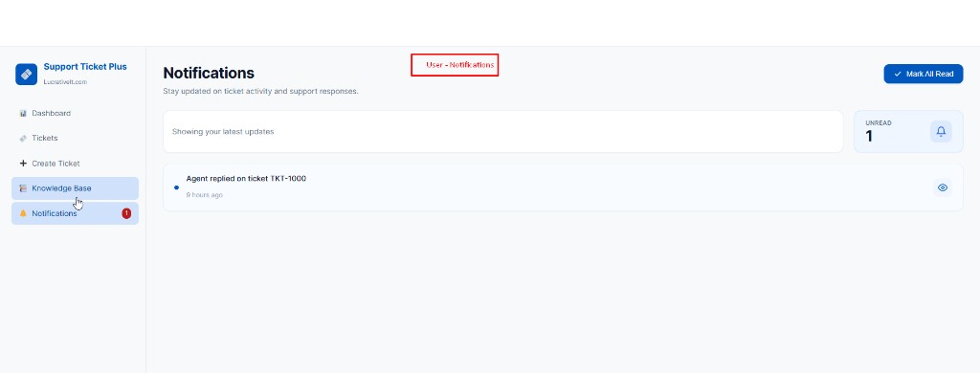Click the bell icon beside Notifications in sidebar

point(23,213)
